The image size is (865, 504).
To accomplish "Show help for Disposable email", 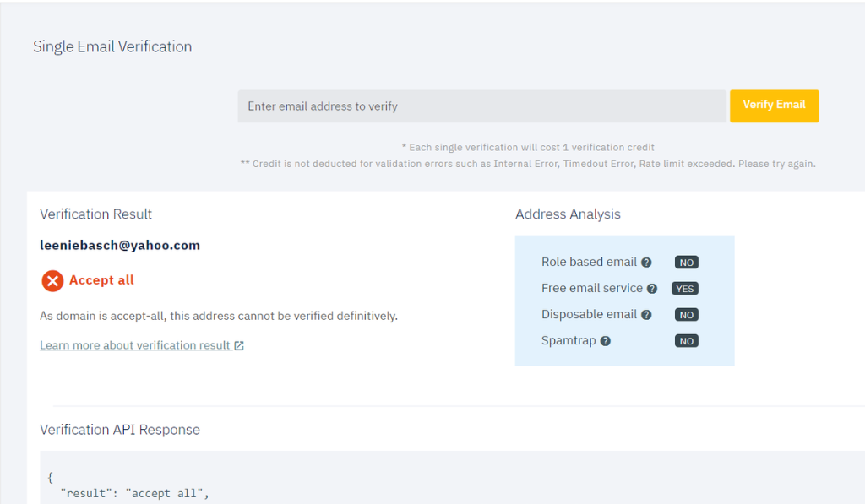I will pos(646,315).
